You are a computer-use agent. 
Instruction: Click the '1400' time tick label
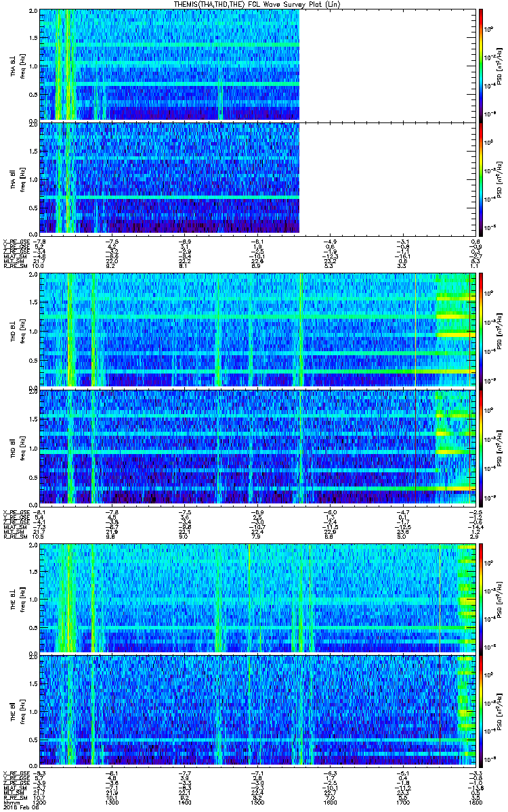[185, 801]
